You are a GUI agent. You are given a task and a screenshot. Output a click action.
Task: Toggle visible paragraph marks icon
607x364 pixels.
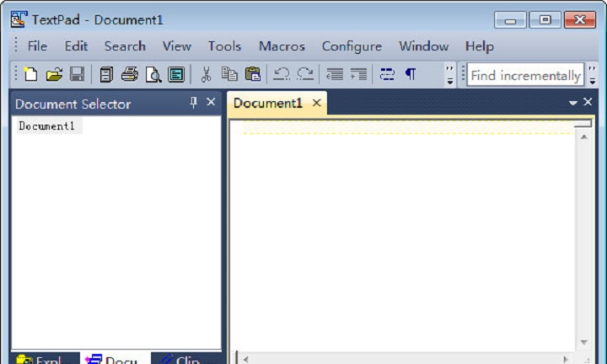[x=411, y=74]
